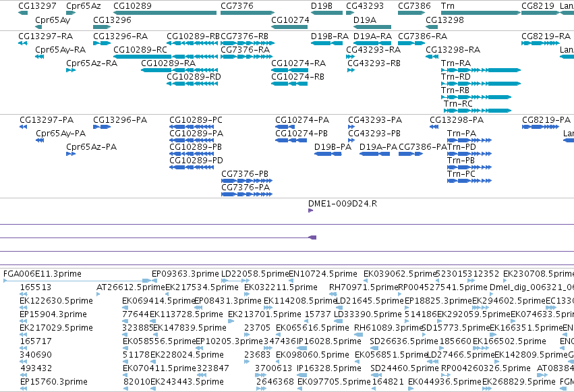The height and width of the screenshot is (392, 574).
Task: Select the EN10724.5prime EST label
Action: (x=323, y=274)
